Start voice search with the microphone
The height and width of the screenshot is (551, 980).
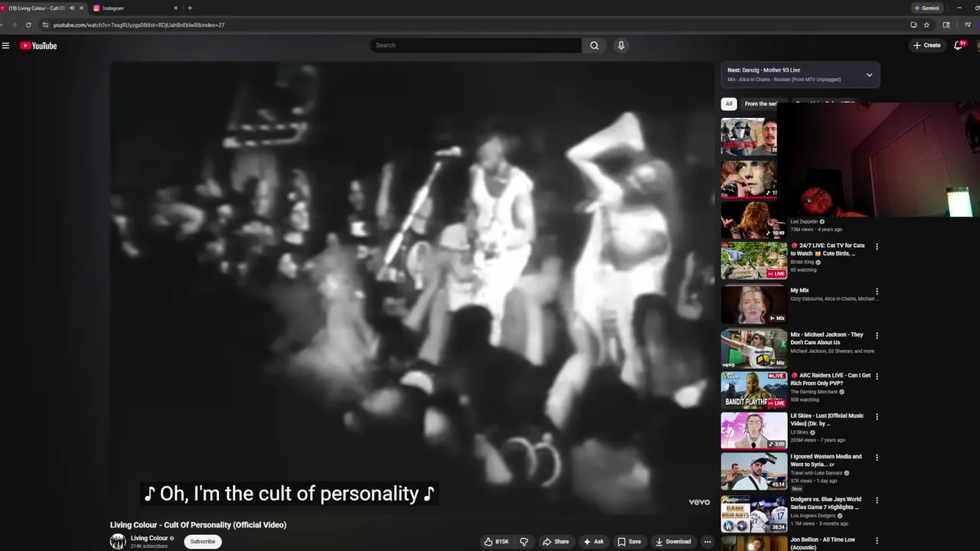coord(621,45)
